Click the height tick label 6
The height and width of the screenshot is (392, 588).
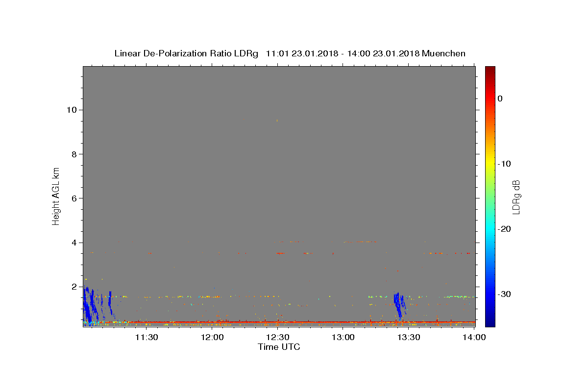coord(73,198)
